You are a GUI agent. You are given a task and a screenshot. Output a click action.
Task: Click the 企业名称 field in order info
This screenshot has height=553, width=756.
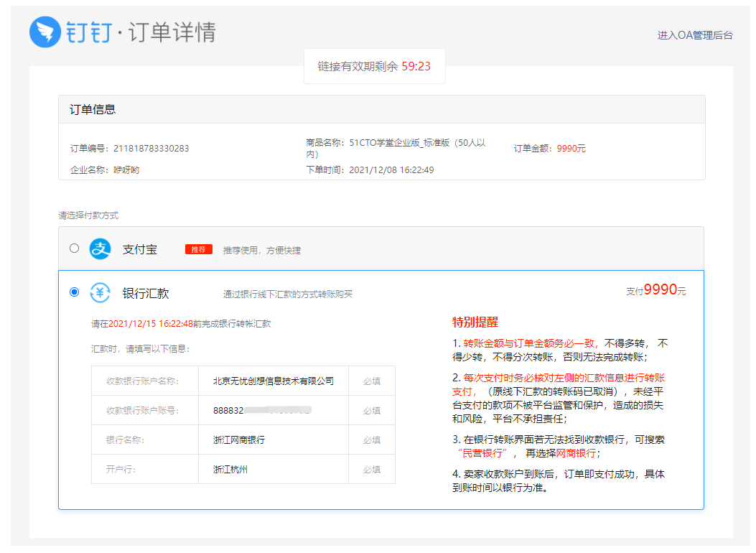pos(105,169)
